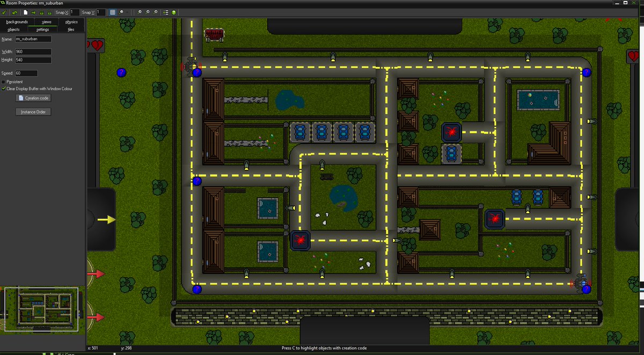Toggle the grid display button
644x355 pixels.
click(113, 12)
